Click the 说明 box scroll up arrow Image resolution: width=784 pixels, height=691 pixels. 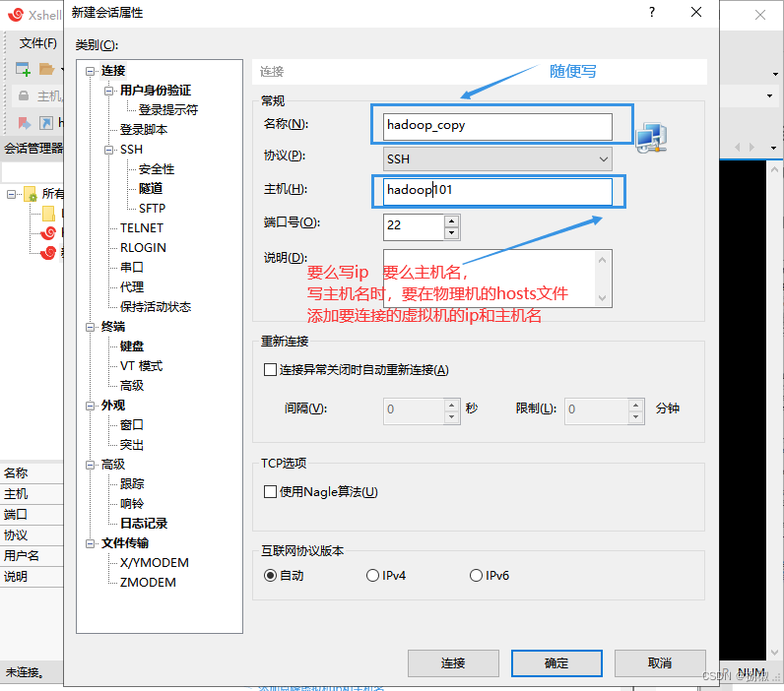[x=603, y=259]
